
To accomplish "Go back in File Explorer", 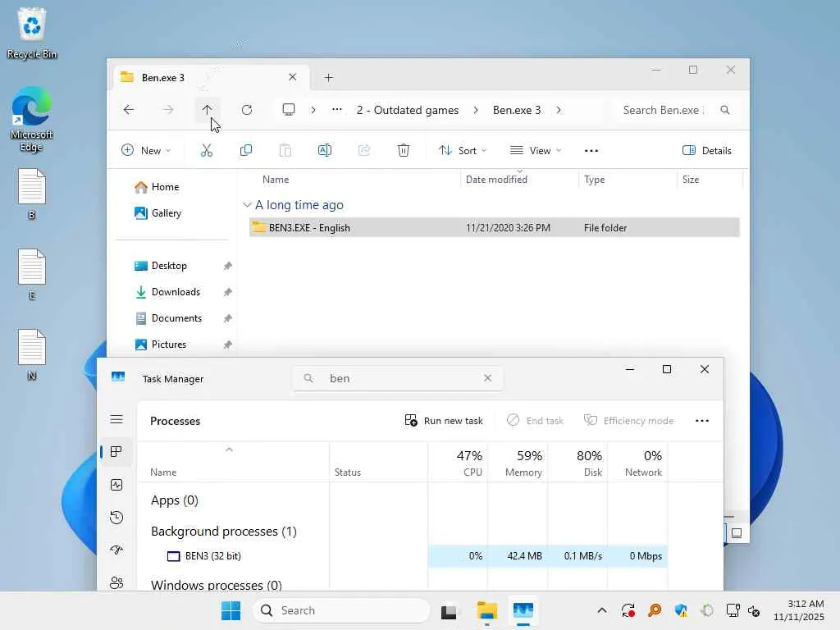I will [129, 110].
